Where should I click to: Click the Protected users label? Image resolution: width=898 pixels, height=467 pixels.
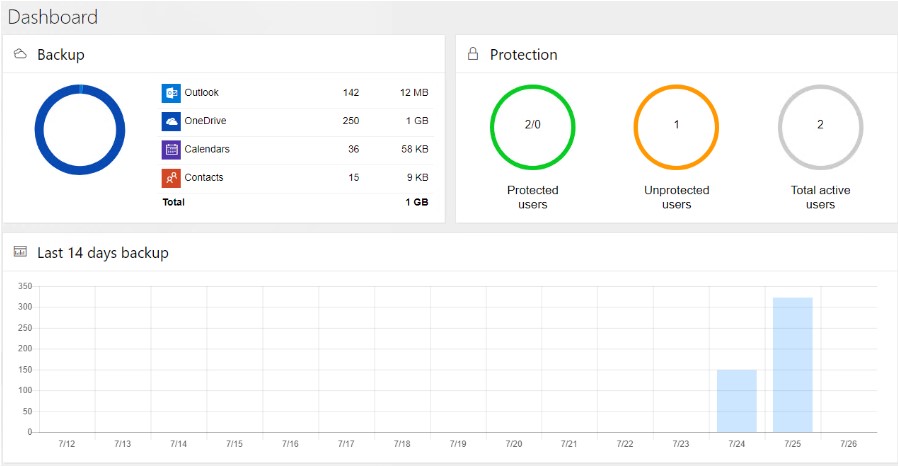[533, 197]
